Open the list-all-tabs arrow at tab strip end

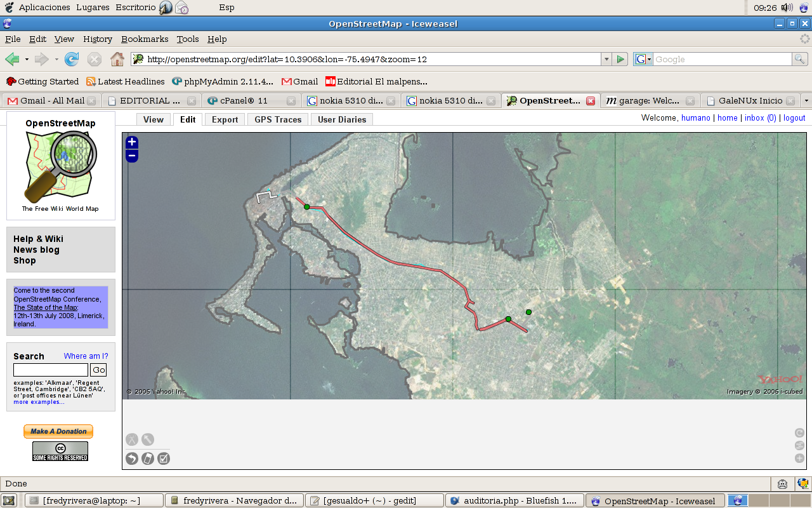[x=806, y=100]
